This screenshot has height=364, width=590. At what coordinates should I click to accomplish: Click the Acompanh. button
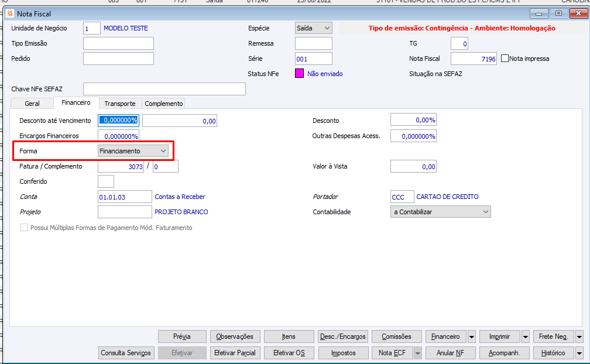pyautogui.click(x=505, y=353)
